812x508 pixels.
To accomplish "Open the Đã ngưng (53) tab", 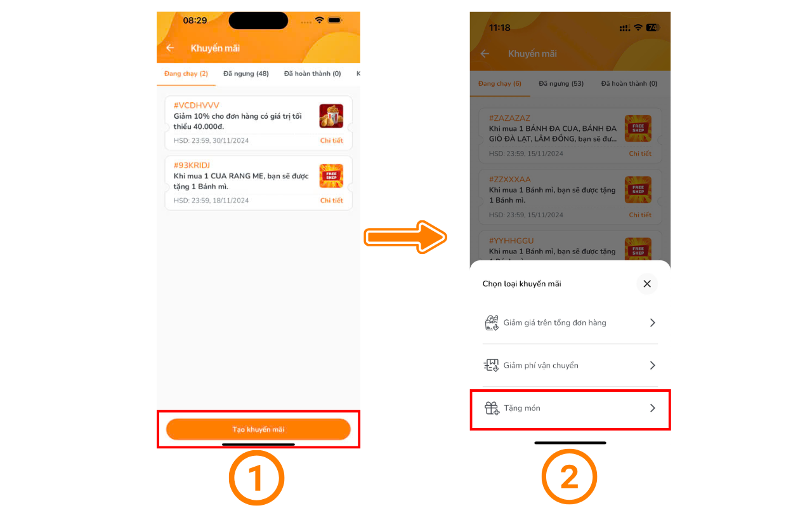I will pyautogui.click(x=561, y=83).
